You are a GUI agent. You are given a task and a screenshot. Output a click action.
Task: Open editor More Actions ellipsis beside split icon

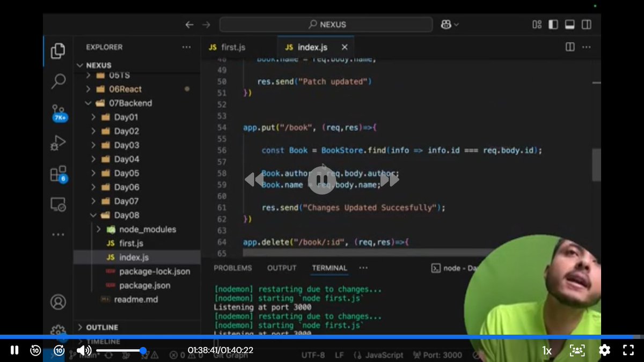587,47
